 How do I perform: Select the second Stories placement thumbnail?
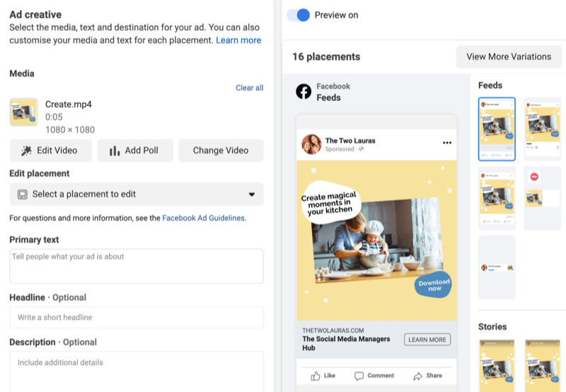[x=542, y=366]
